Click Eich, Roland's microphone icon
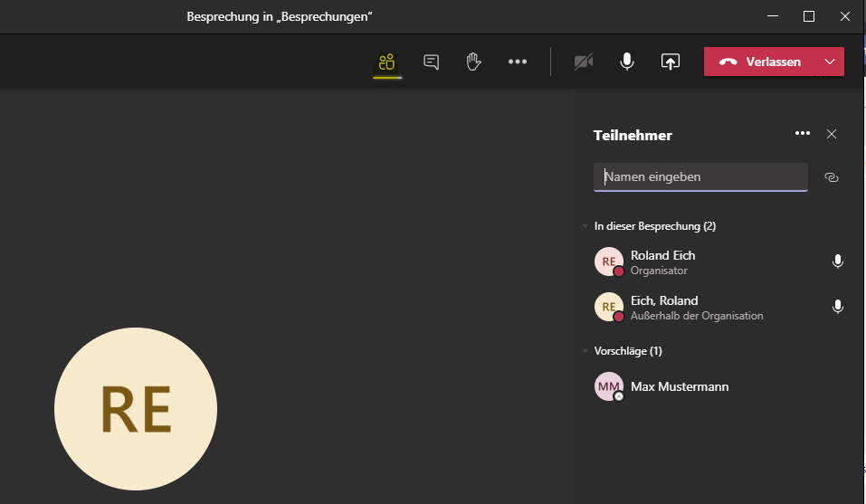866x504 pixels. click(x=838, y=307)
